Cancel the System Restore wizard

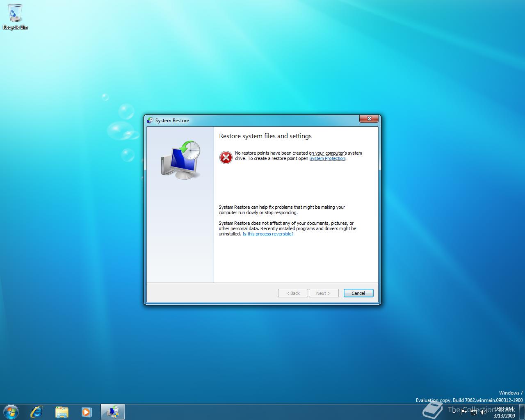coord(358,293)
